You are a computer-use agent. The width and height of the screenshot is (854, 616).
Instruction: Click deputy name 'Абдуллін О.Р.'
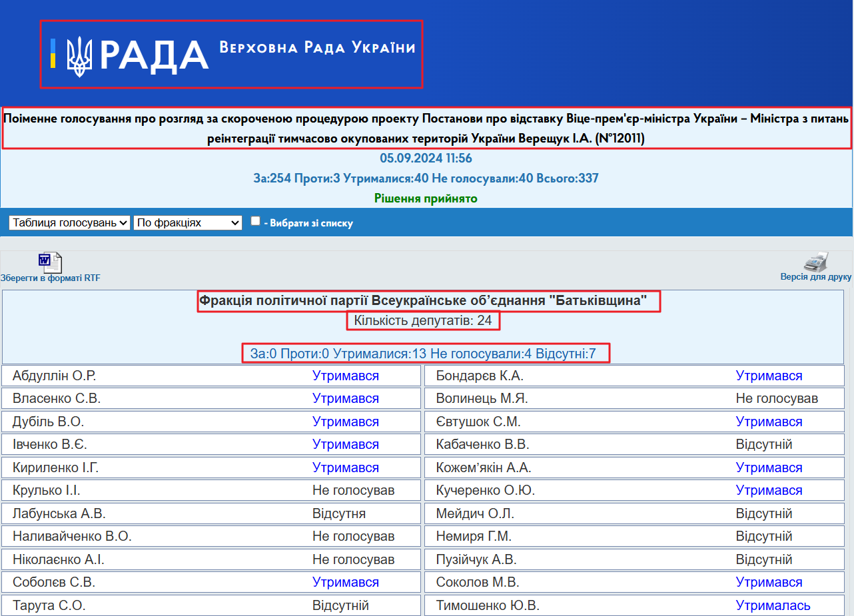point(55,376)
